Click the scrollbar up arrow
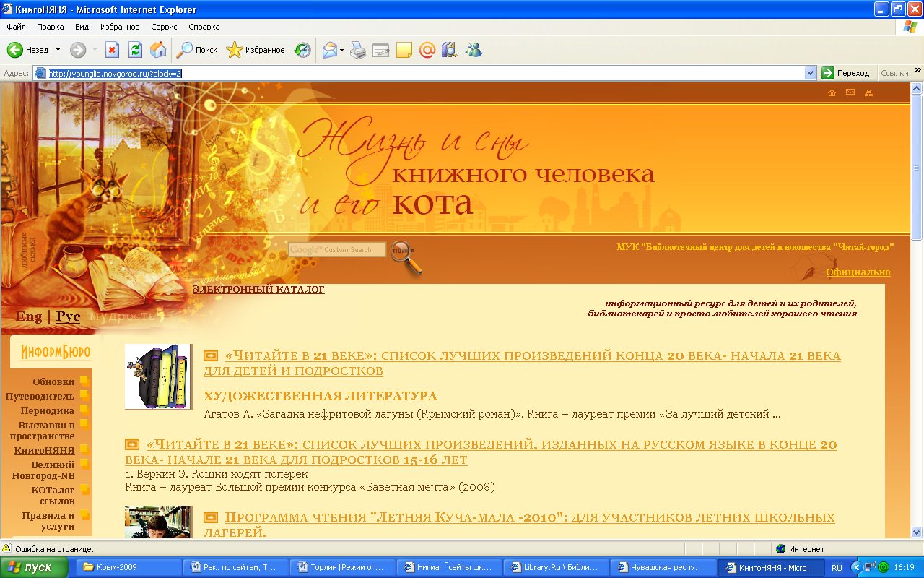The image size is (924, 578). [x=918, y=87]
